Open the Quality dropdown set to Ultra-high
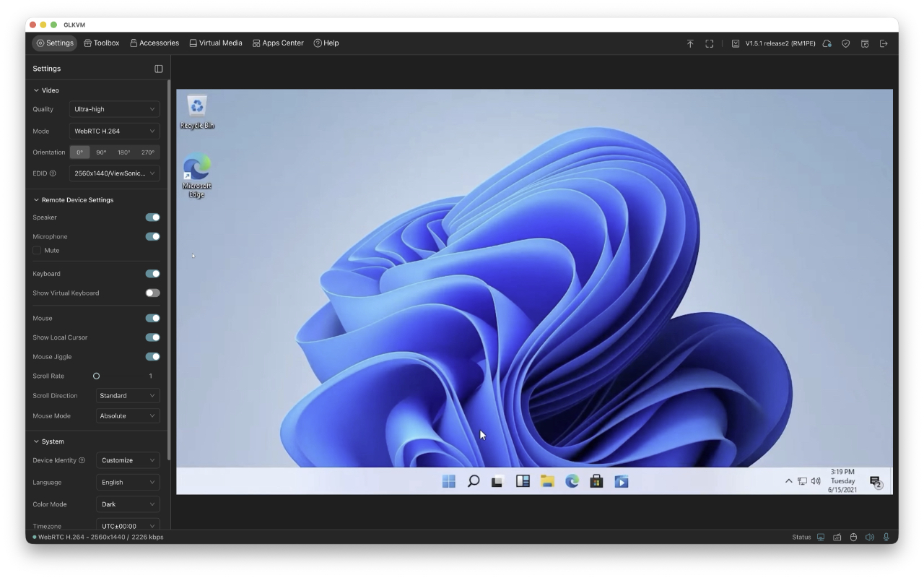Viewport: 924px width, 578px height. [x=115, y=109]
